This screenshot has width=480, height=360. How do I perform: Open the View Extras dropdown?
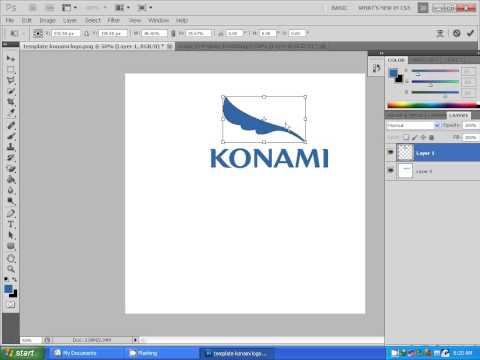pos(69,7)
